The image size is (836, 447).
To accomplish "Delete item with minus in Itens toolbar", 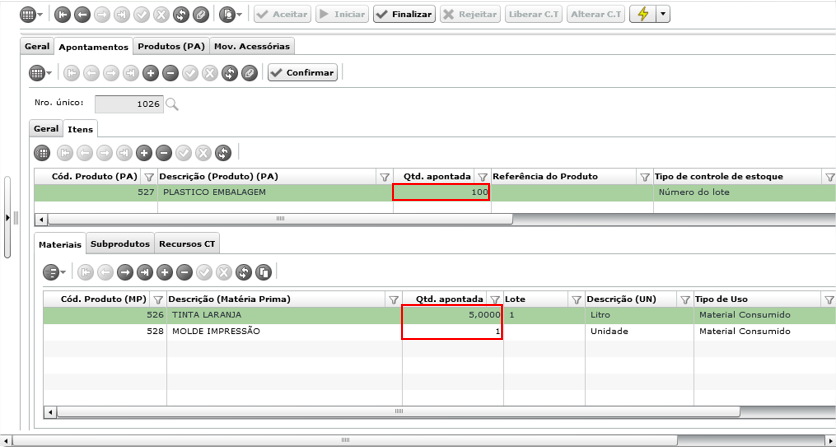I will tap(164, 153).
